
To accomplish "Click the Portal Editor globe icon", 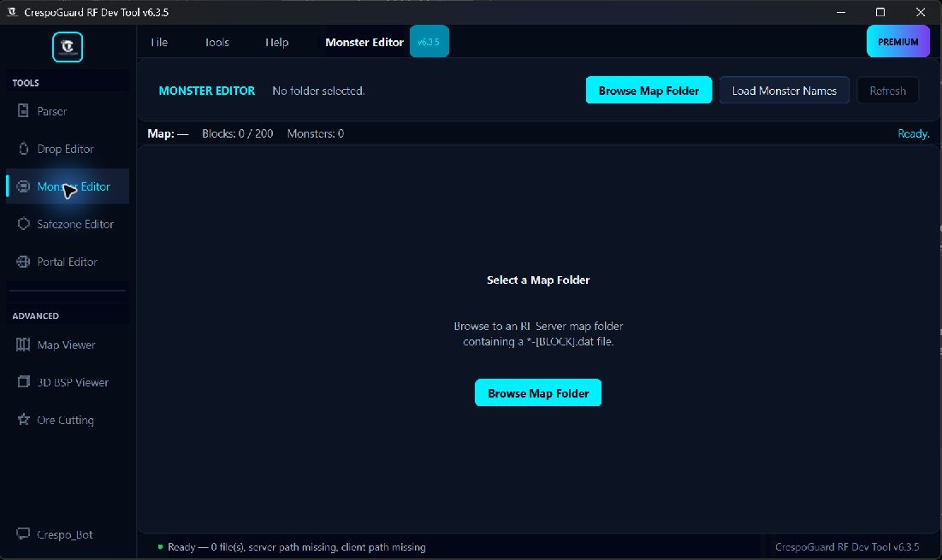I will pyautogui.click(x=23, y=262).
